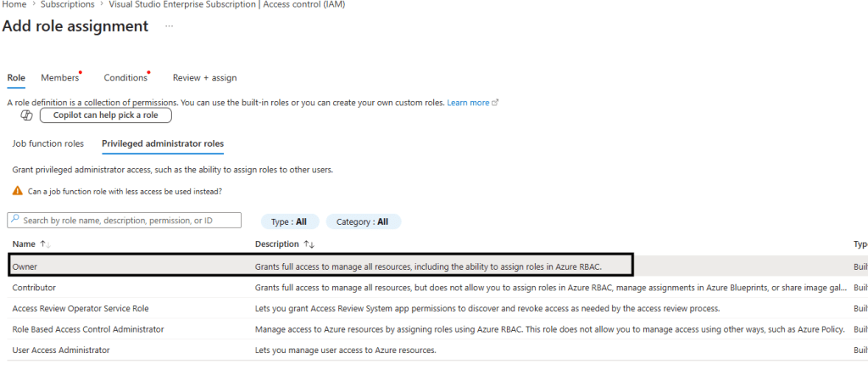
Task: Click the search magnifier icon
Action: [15, 221]
